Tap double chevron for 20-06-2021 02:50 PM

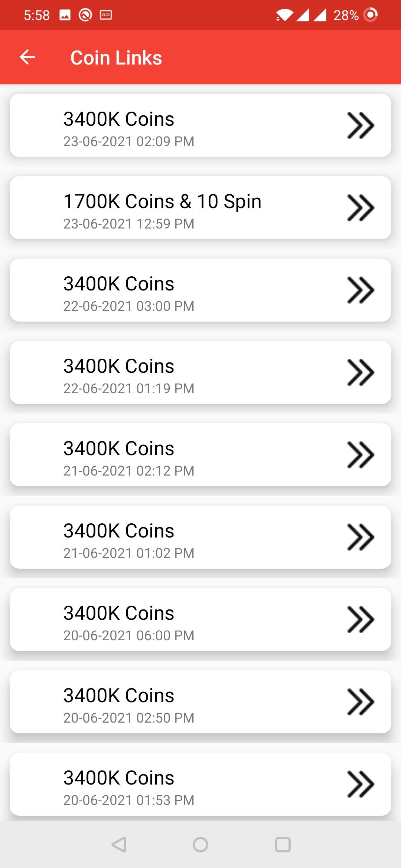pyautogui.click(x=360, y=702)
